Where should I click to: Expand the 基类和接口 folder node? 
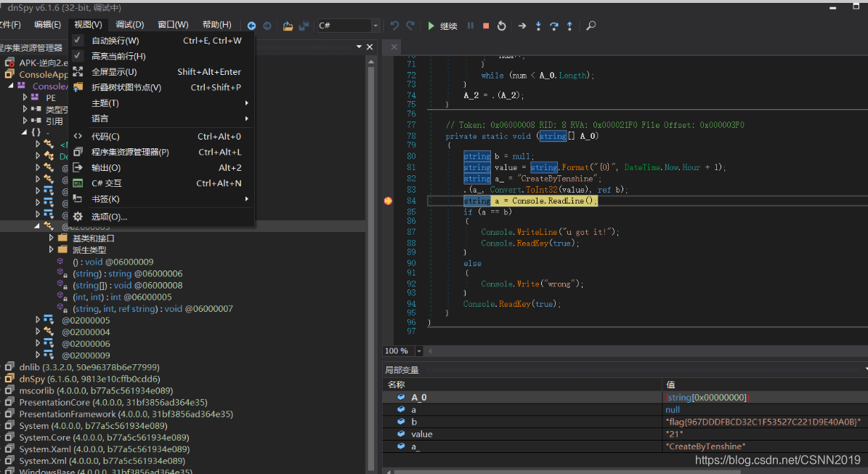pyautogui.click(x=52, y=238)
